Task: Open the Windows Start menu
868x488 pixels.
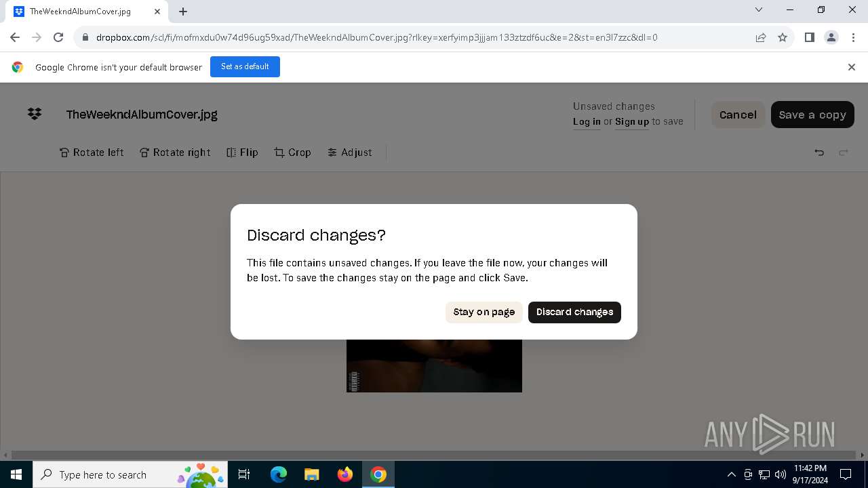Action: point(16,474)
